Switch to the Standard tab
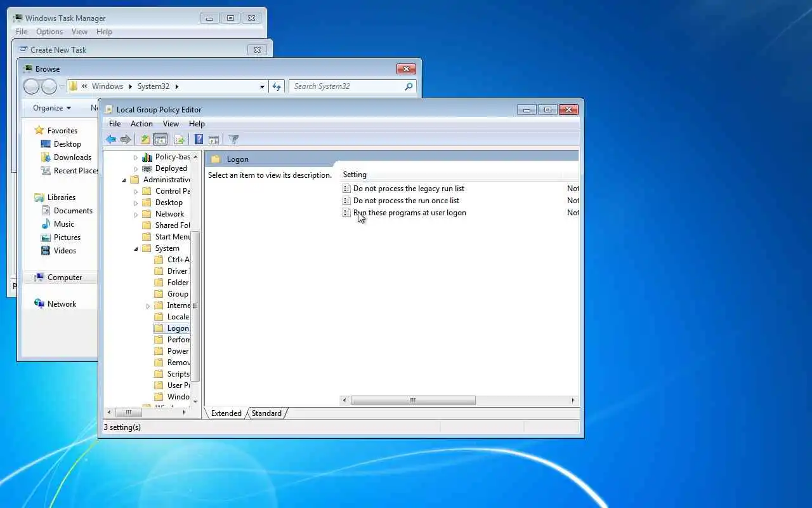 pyautogui.click(x=266, y=413)
